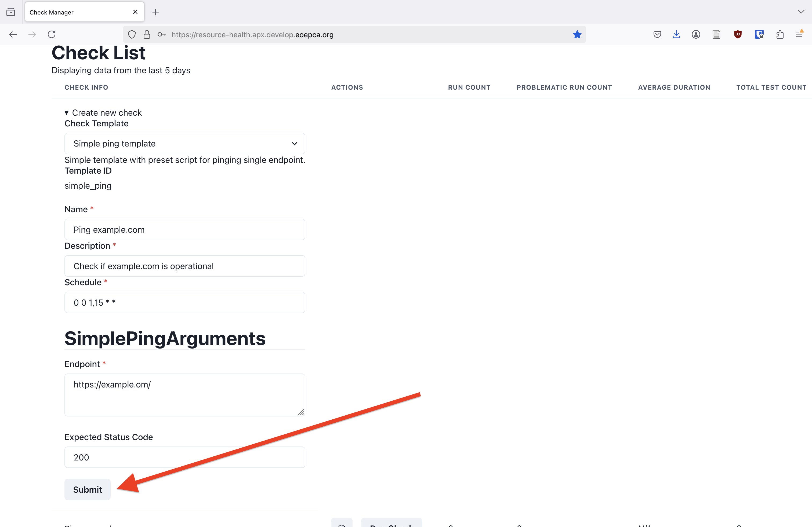Click the account profile icon
This screenshot has height=527, width=812.
pos(696,34)
